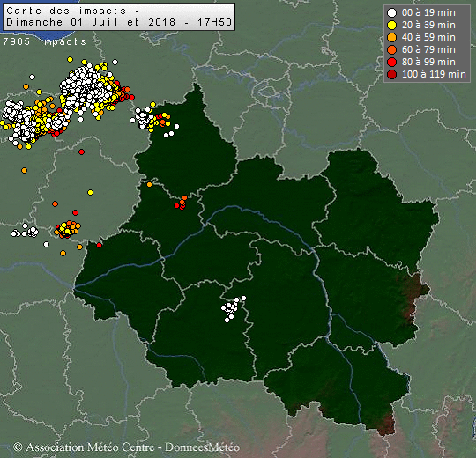
Task: Click the white 00 à 19 min legend swatch
Action: click(392, 12)
